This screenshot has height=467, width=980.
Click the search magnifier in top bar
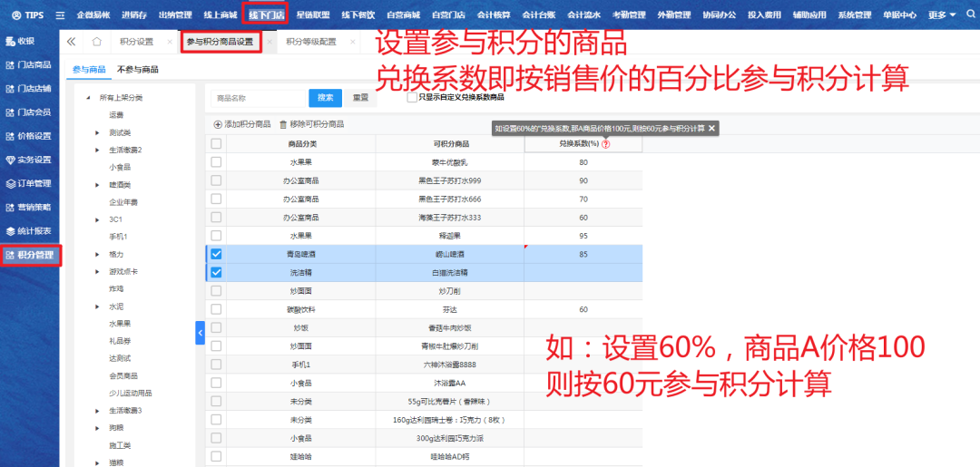point(969,15)
